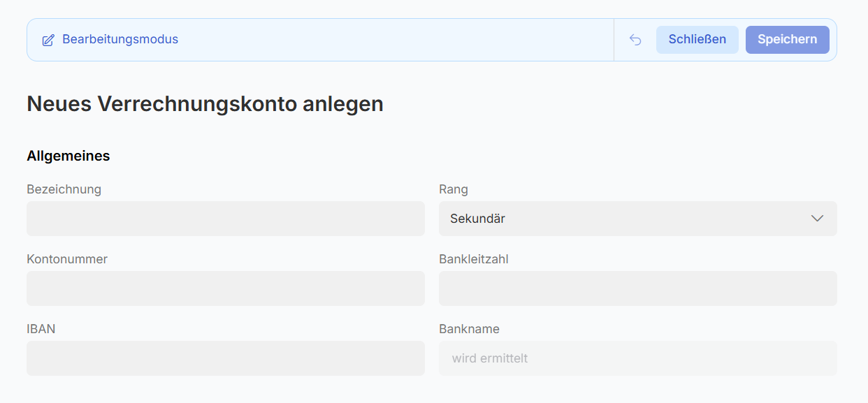Click into the Kontonummer field
This screenshot has height=403, width=868.
click(225, 288)
